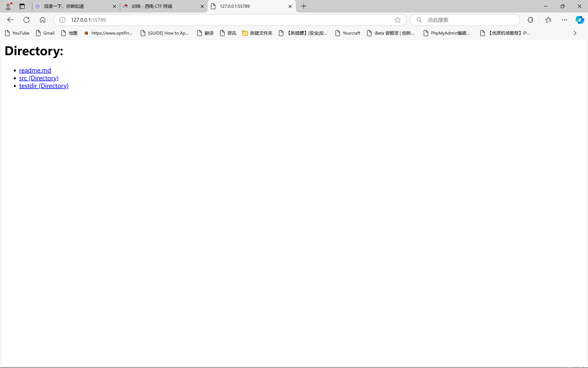Close the 127.0.0.1:55789 tab
Viewport: 588px width, 368px height.
[290, 6]
